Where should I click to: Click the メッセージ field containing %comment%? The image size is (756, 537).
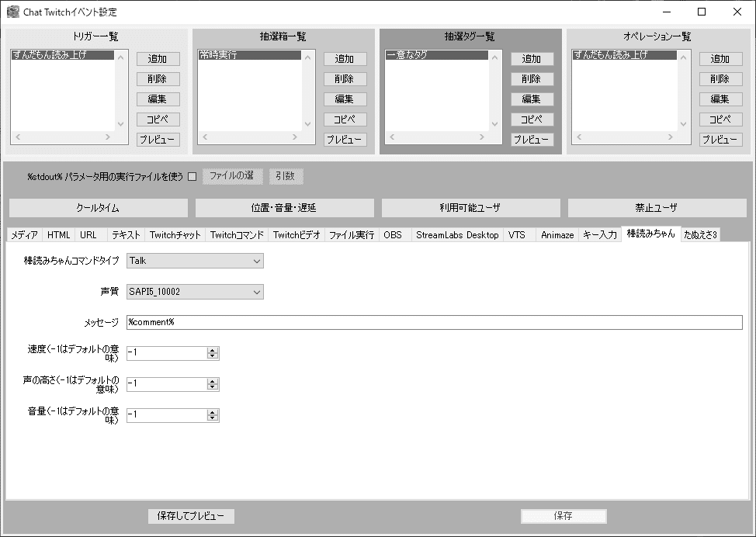pyautogui.click(x=427, y=322)
